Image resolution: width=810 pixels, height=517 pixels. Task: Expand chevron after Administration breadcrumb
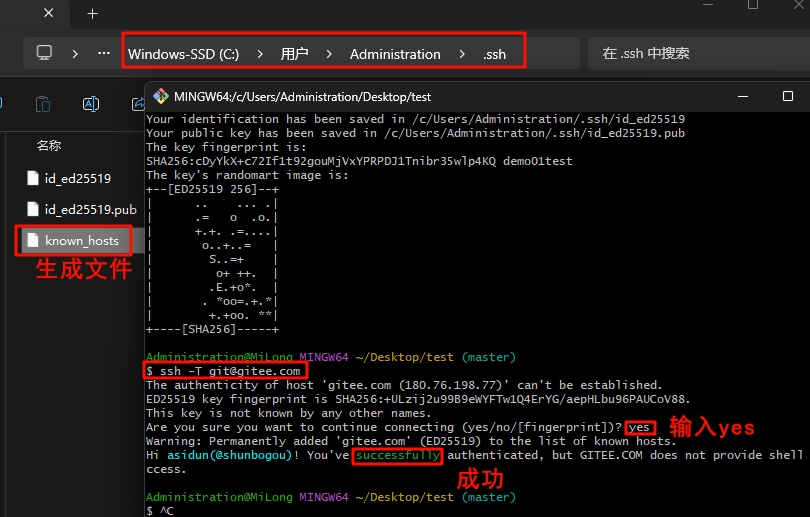(462, 54)
